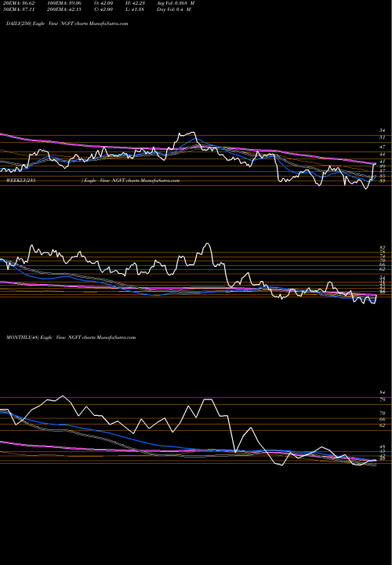Click the 47 label on daily chart axis
392x565 pixels.
click(x=383, y=147)
